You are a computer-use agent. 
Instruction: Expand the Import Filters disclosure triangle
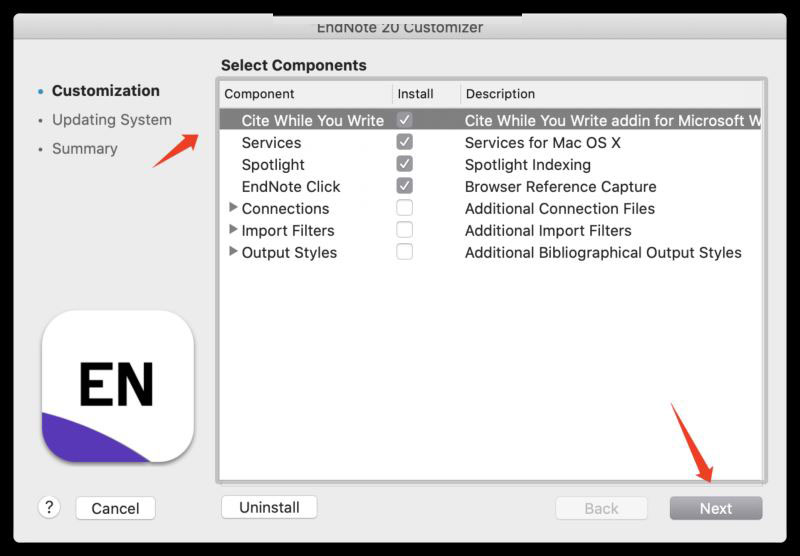(233, 229)
